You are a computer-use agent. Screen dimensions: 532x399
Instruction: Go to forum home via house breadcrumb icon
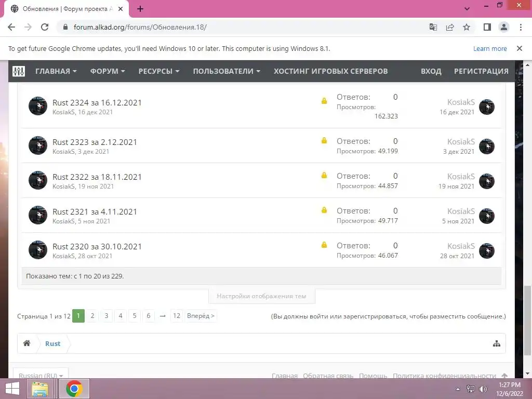click(x=27, y=343)
